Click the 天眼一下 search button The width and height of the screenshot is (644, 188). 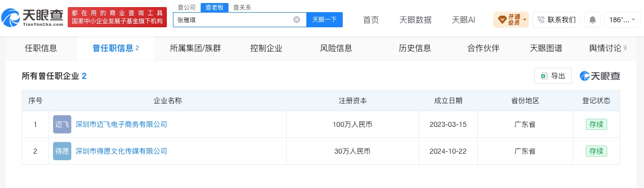(x=325, y=20)
